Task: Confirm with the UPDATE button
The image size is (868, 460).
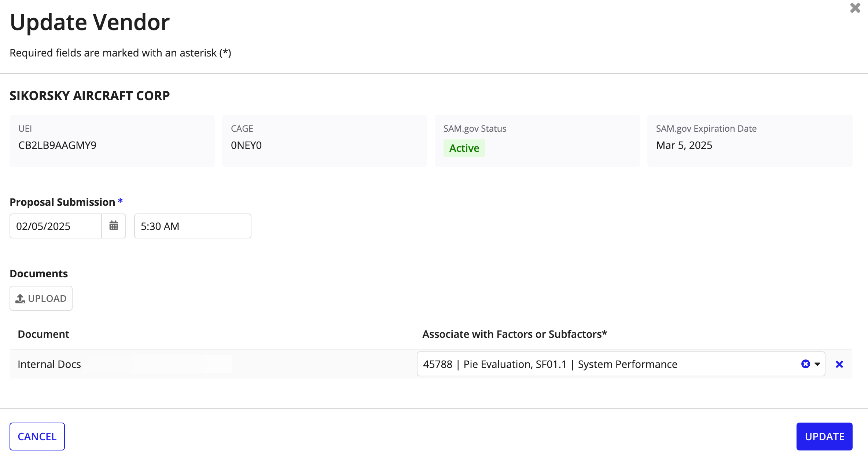Action: pos(824,437)
